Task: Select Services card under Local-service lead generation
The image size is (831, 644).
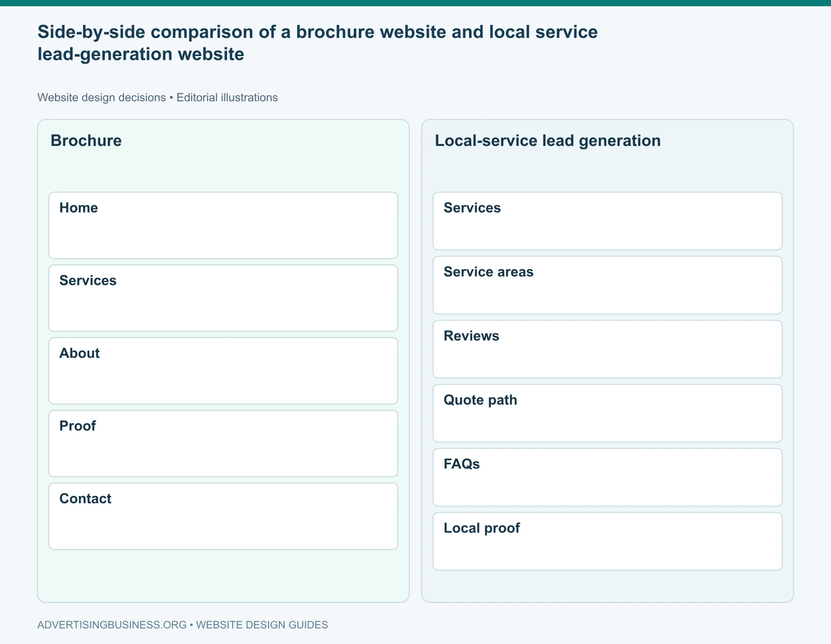Action: [x=608, y=221]
